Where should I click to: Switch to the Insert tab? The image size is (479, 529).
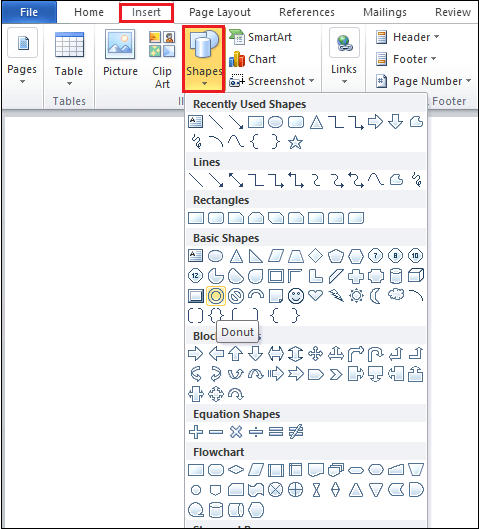click(146, 12)
